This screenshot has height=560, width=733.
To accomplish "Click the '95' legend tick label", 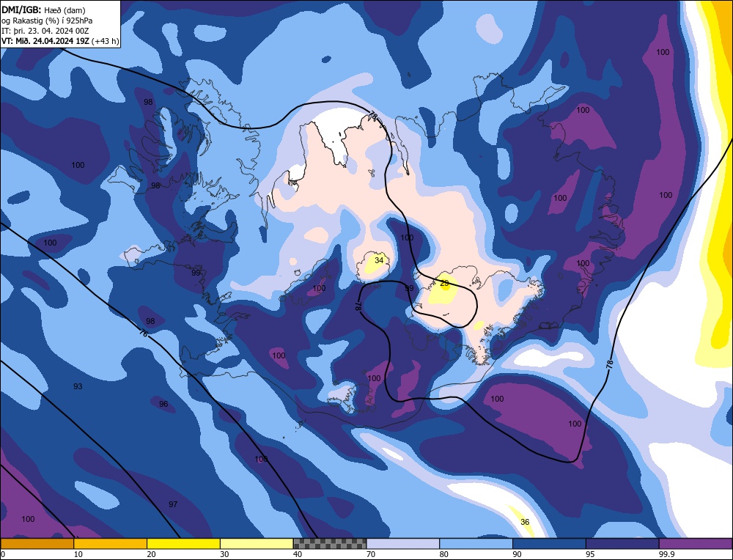I will tap(590, 554).
